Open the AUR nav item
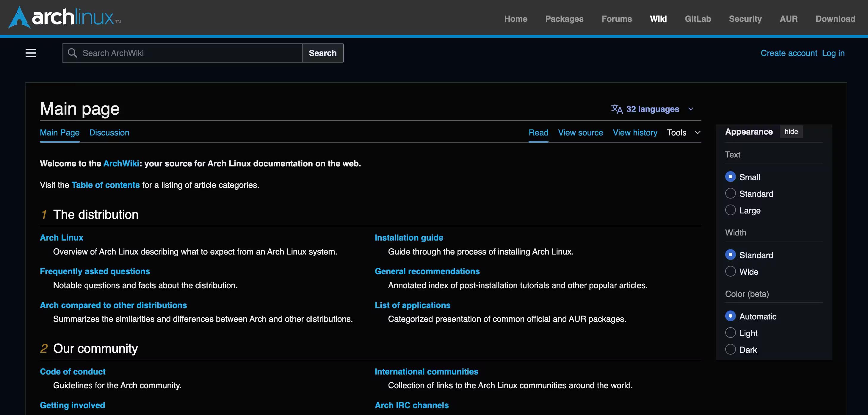The image size is (868, 415). [x=789, y=19]
